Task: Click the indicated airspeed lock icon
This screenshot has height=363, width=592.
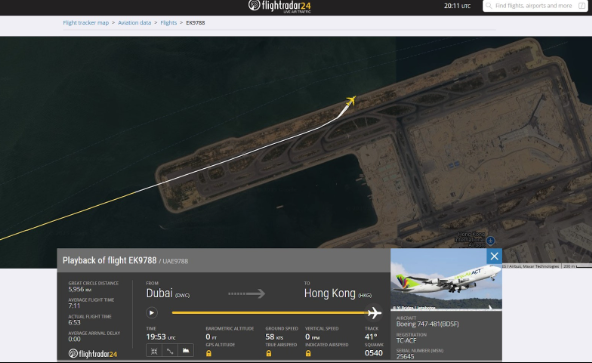Action: click(x=308, y=354)
